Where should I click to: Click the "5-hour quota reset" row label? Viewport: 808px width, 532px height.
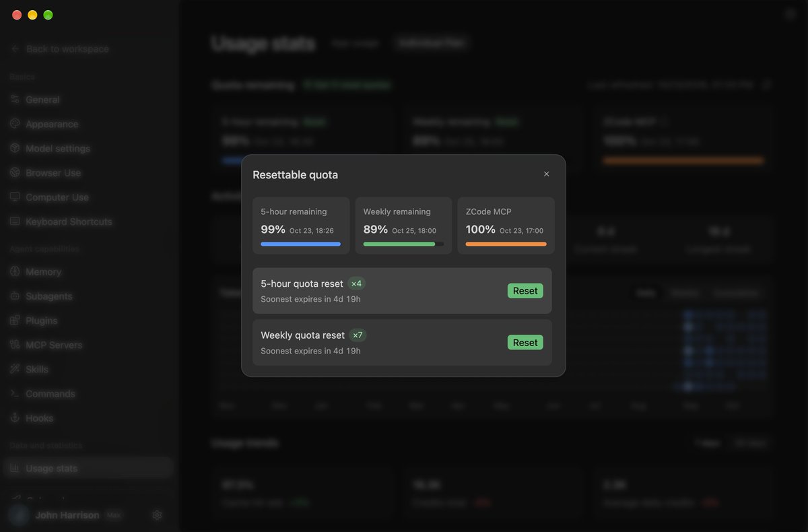click(302, 284)
